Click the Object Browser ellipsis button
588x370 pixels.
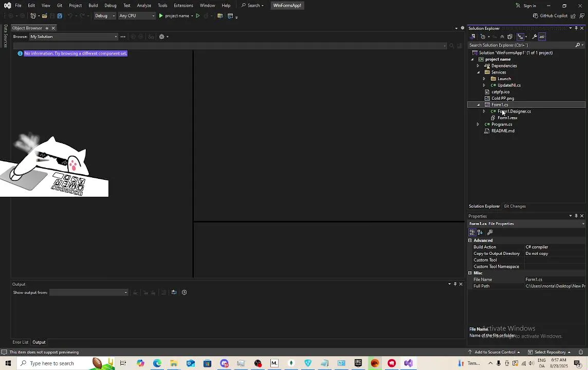[123, 36]
